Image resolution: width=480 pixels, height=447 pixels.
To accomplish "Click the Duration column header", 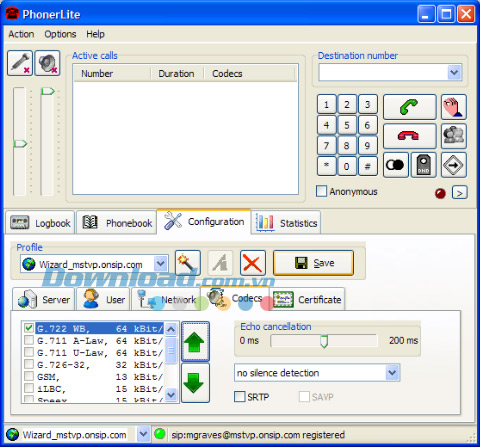I will click(x=177, y=74).
